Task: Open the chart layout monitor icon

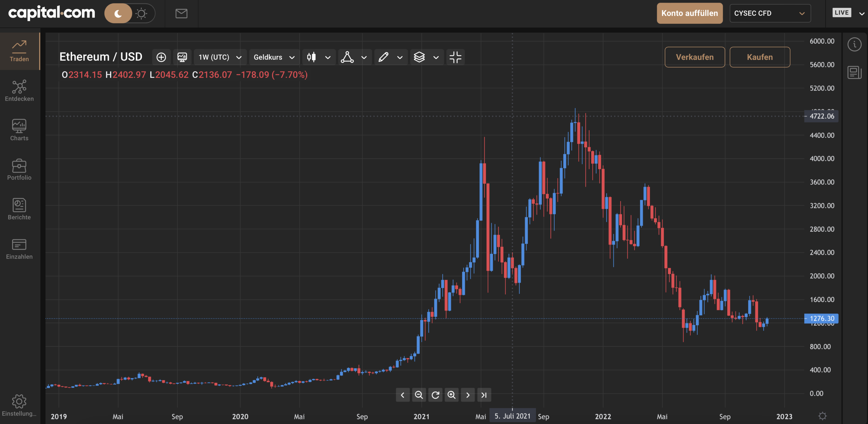Action: pos(182,57)
